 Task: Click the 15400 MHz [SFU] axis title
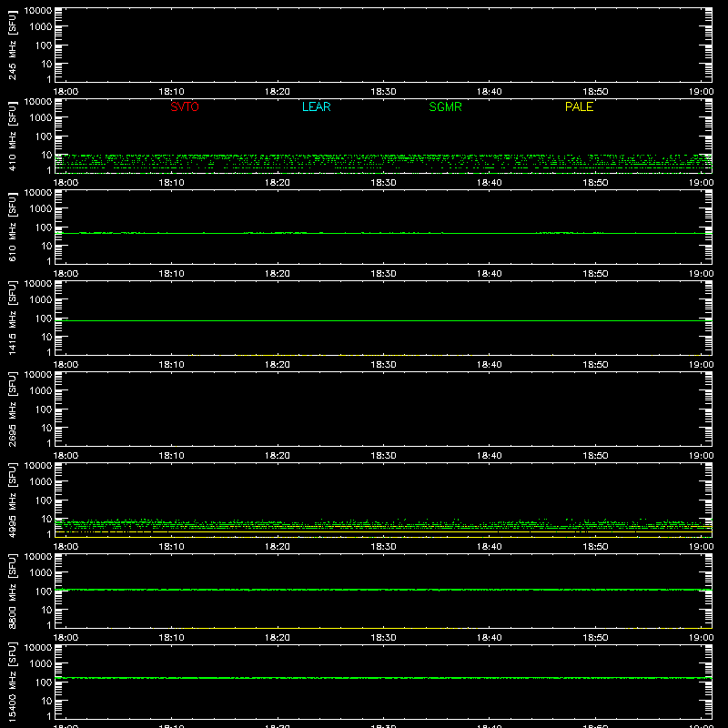(x=13, y=682)
